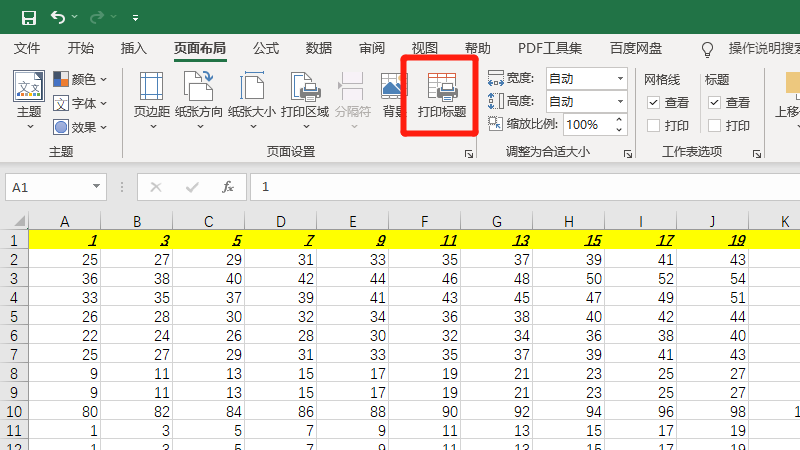Click the 打印标题 print titles icon
This screenshot has width=800, height=450.
click(x=442, y=95)
